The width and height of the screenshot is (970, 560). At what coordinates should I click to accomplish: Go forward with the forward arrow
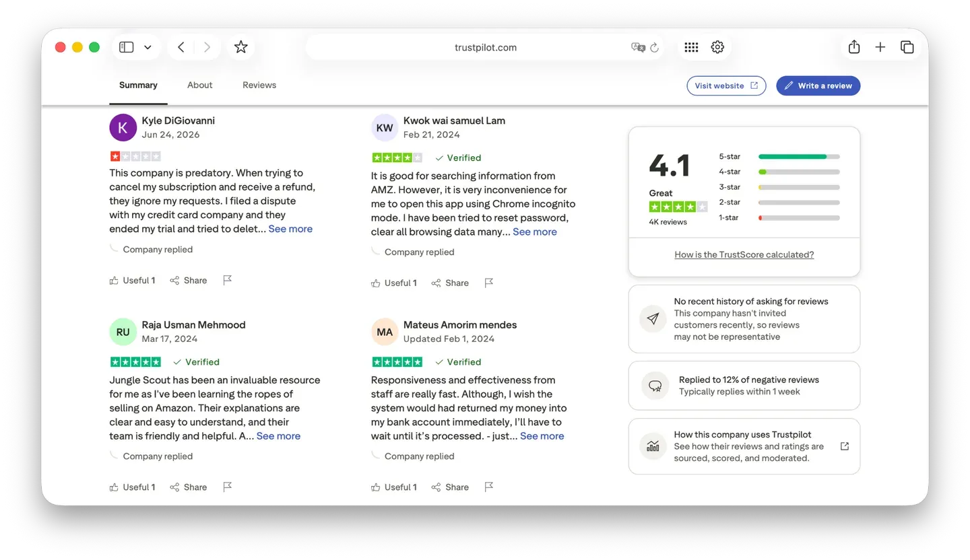207,47
